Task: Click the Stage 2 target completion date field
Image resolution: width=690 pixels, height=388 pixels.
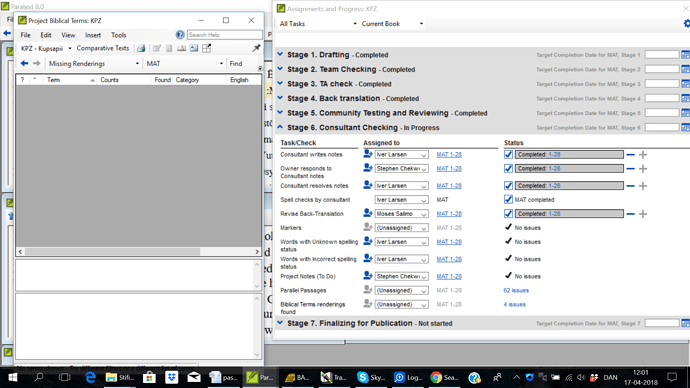Action: click(x=662, y=70)
